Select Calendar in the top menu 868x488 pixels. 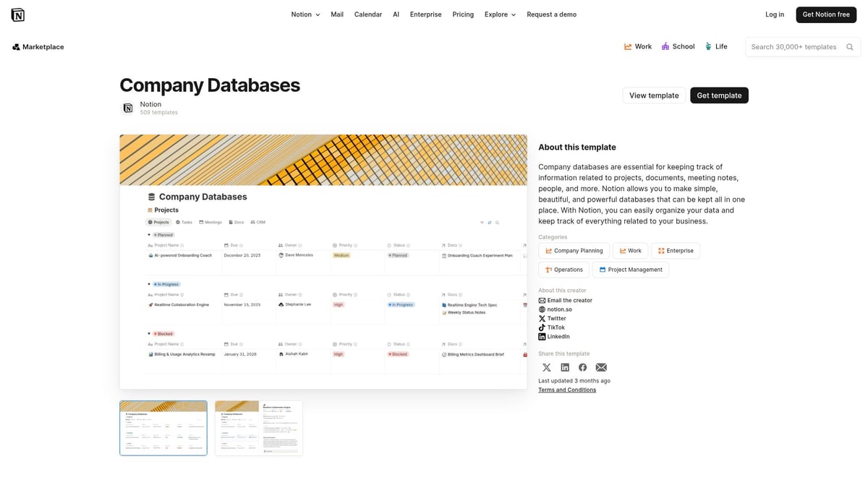tap(367, 14)
